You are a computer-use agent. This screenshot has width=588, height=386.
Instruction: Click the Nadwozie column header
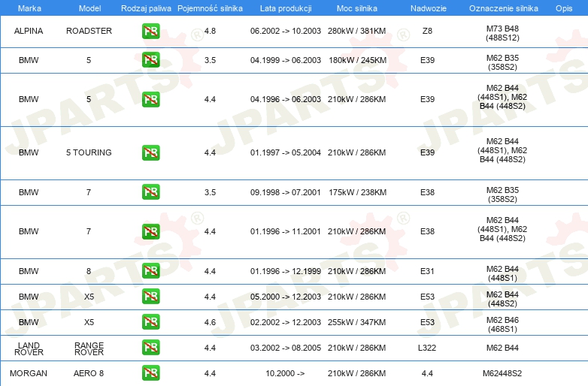click(x=429, y=8)
